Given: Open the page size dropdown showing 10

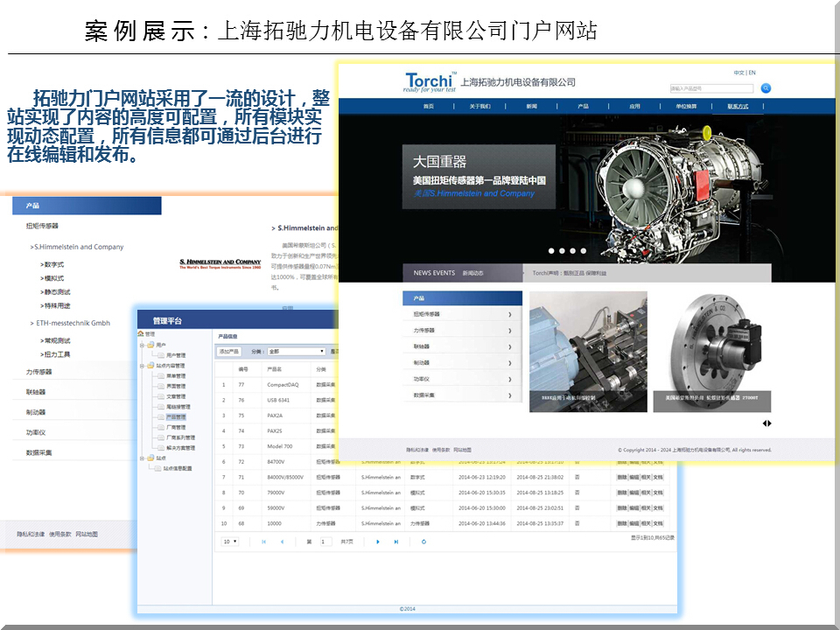Looking at the screenshot, I should click(x=230, y=542).
